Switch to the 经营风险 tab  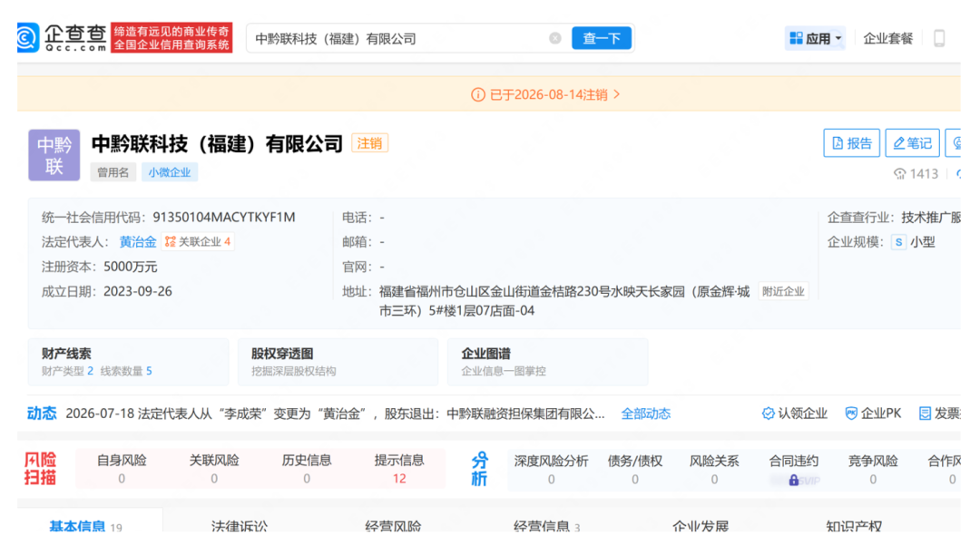tap(393, 526)
